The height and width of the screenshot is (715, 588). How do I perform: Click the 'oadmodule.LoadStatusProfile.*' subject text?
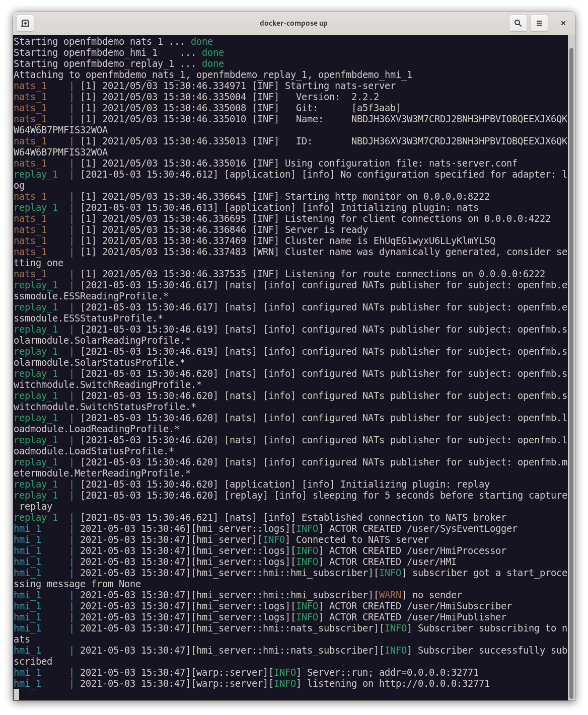(x=94, y=451)
